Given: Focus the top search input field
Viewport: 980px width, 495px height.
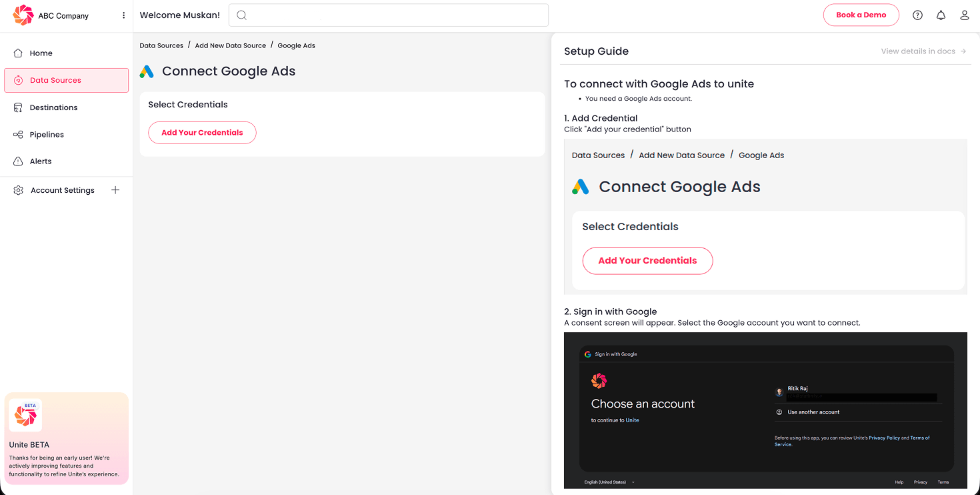Looking at the screenshot, I should [389, 15].
